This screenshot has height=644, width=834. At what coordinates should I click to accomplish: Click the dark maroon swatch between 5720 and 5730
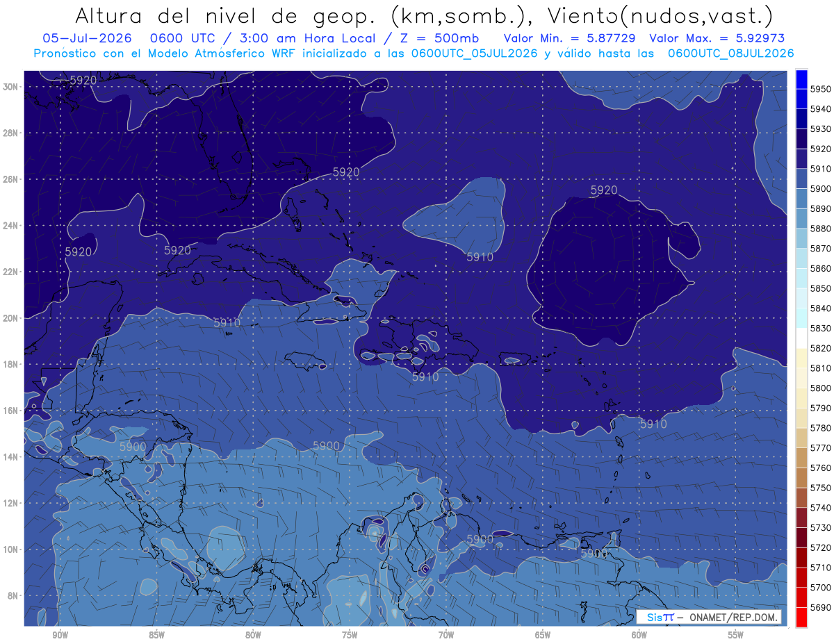[801, 538]
